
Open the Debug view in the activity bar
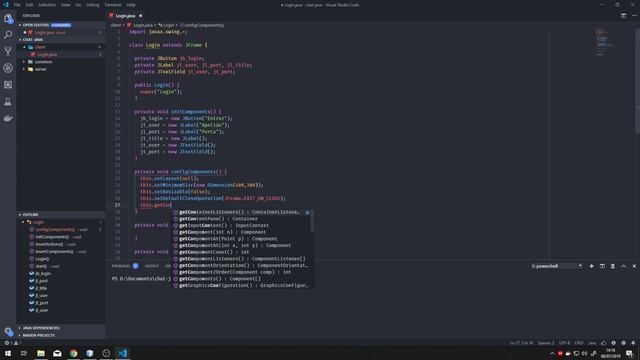tap(8, 68)
